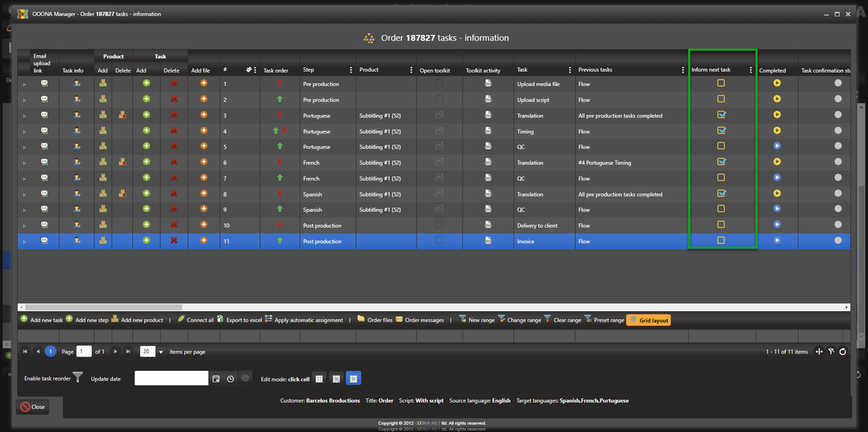Click green add task icon in row 10

[146, 225]
